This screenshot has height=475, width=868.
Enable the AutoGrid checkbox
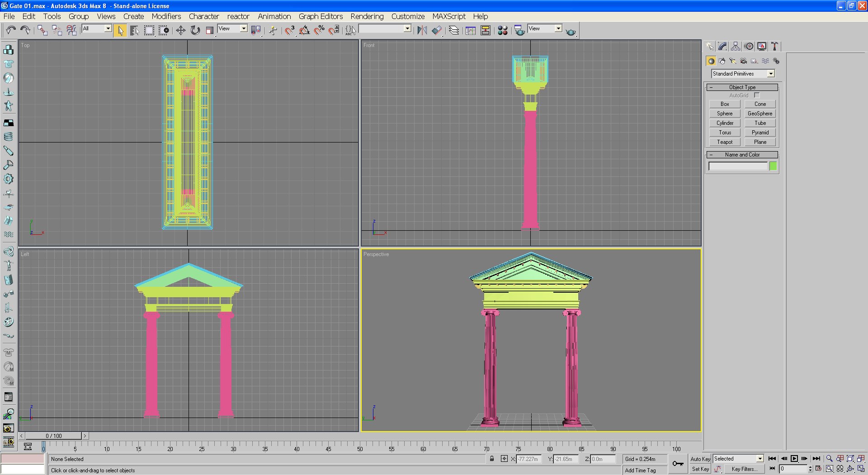[x=757, y=95]
